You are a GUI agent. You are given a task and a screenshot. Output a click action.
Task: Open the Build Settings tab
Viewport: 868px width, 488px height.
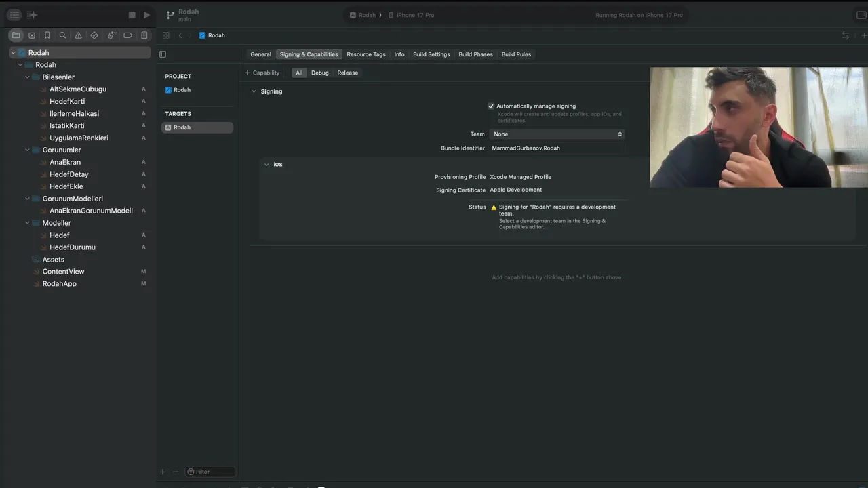(x=431, y=54)
